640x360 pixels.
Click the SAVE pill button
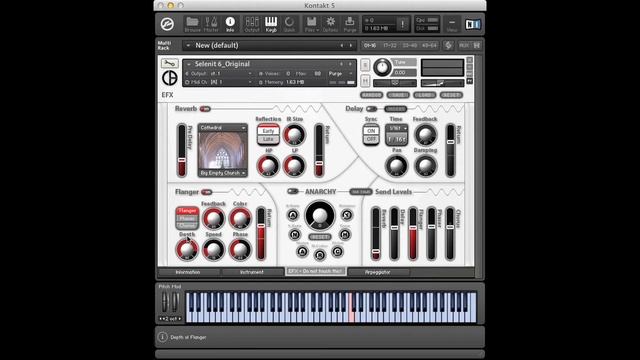[398, 95]
